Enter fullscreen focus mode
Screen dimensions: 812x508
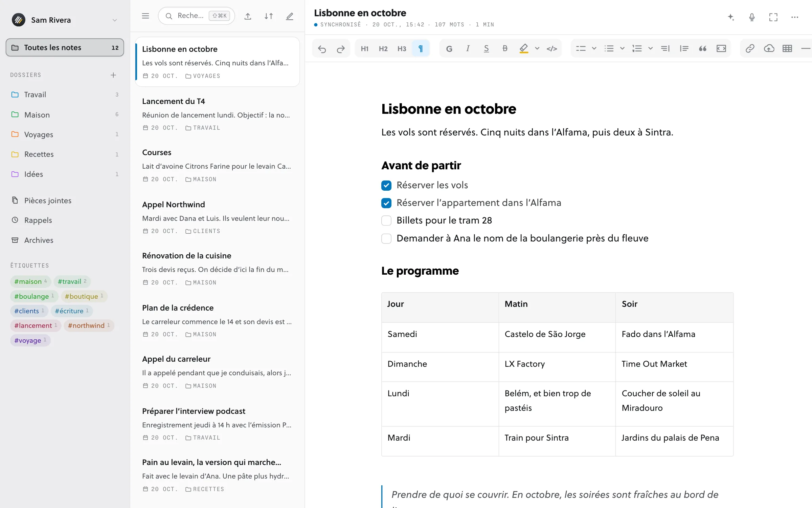[x=773, y=17]
